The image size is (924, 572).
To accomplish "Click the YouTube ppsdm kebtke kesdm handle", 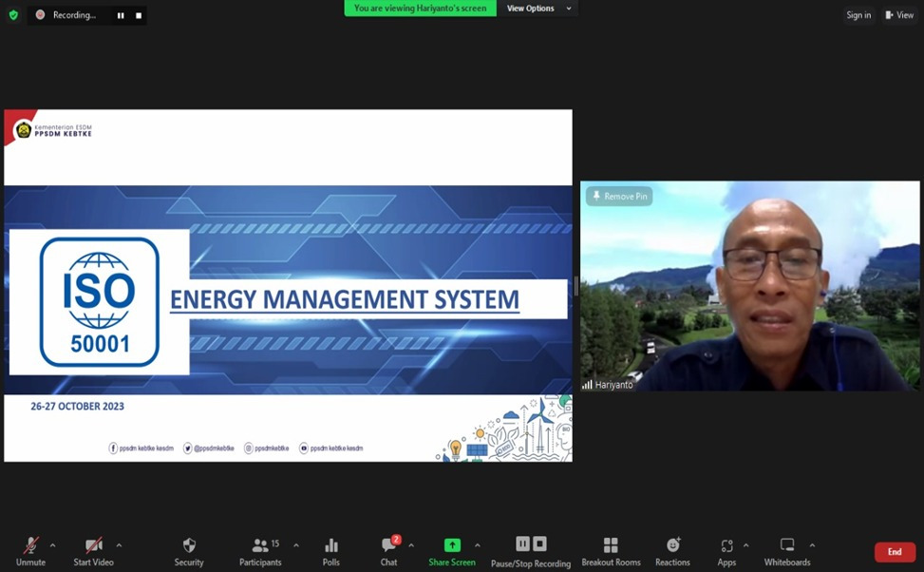I will (x=331, y=448).
